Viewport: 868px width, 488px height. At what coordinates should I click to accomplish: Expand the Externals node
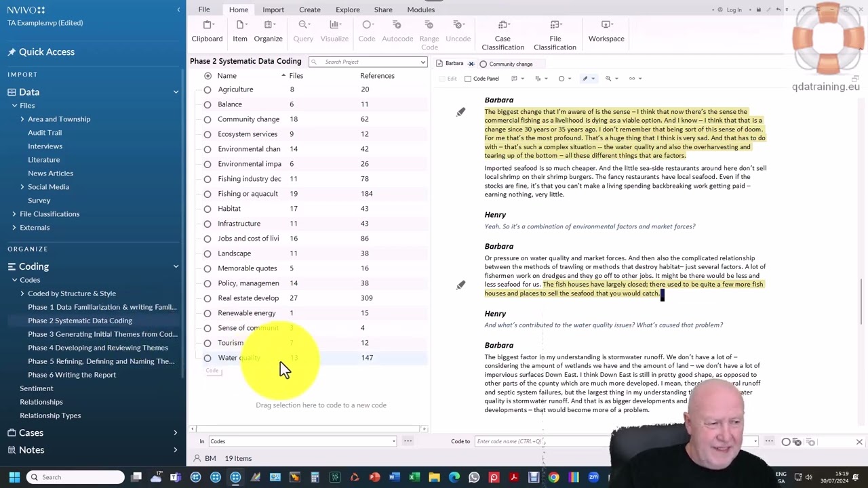[x=14, y=228]
